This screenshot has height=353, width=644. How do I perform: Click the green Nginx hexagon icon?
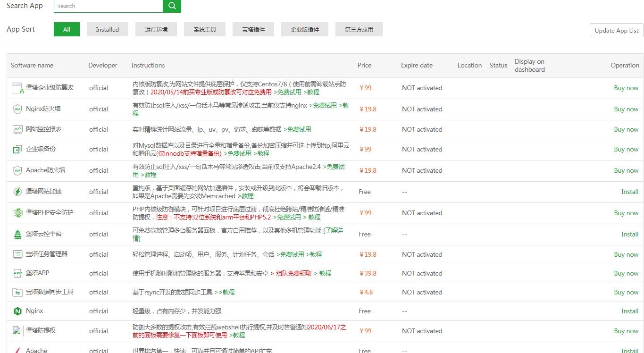17,311
